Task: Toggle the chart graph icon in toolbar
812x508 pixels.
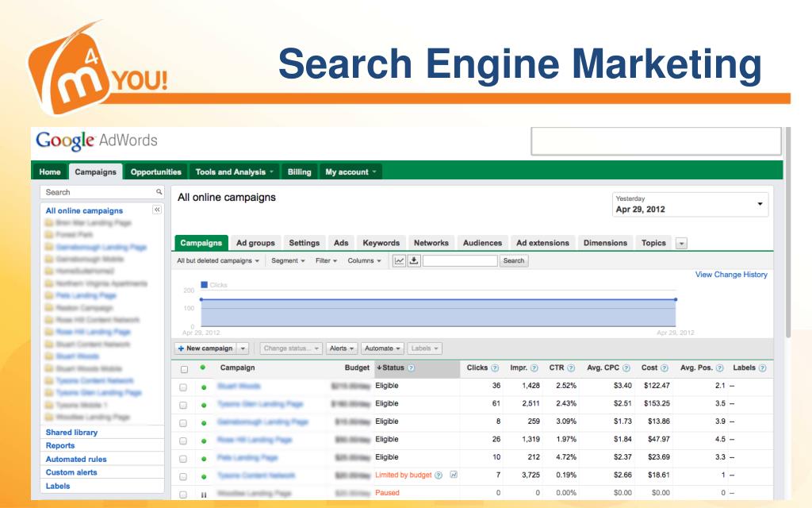Action: 399,260
